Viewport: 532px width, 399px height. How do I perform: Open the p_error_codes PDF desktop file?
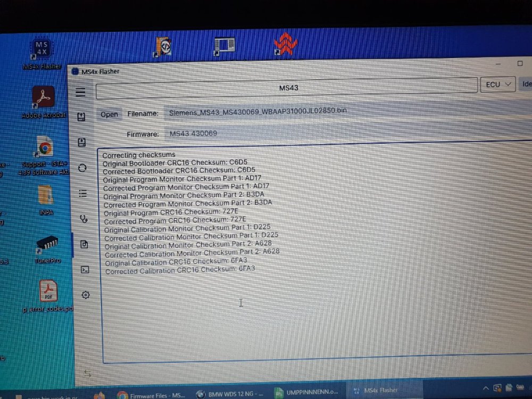click(48, 295)
